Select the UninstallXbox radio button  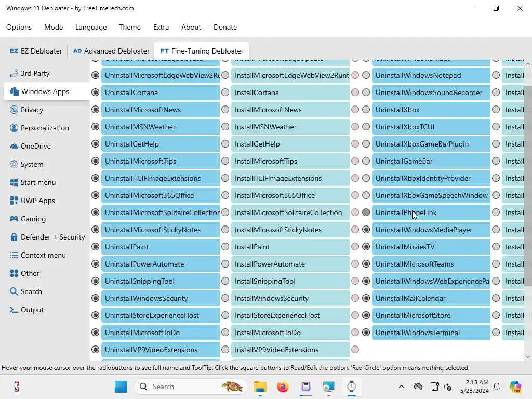[x=366, y=109]
